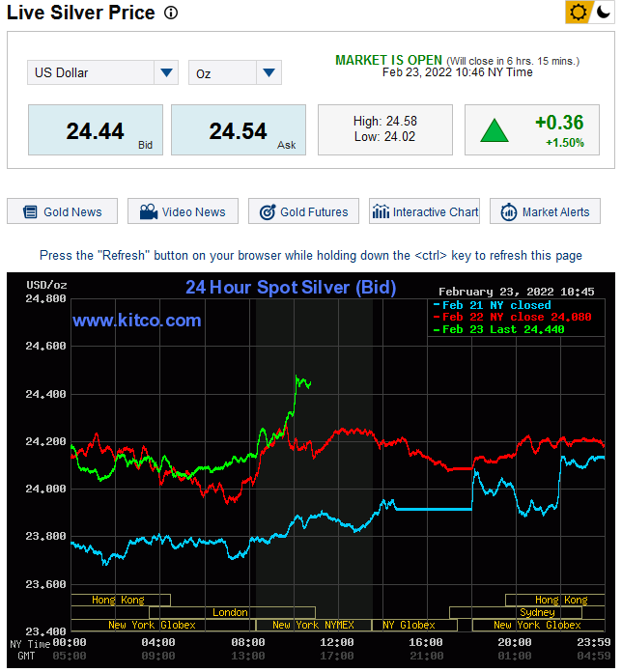Click the 24.800 price axis label
The width and height of the screenshot is (622, 672).
[x=45, y=298]
